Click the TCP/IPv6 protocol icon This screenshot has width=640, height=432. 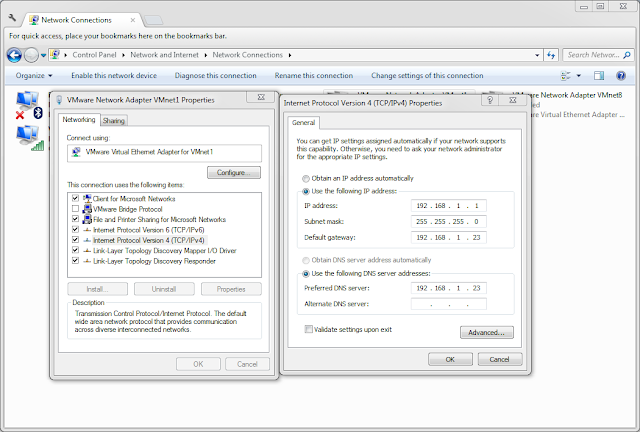click(87, 230)
